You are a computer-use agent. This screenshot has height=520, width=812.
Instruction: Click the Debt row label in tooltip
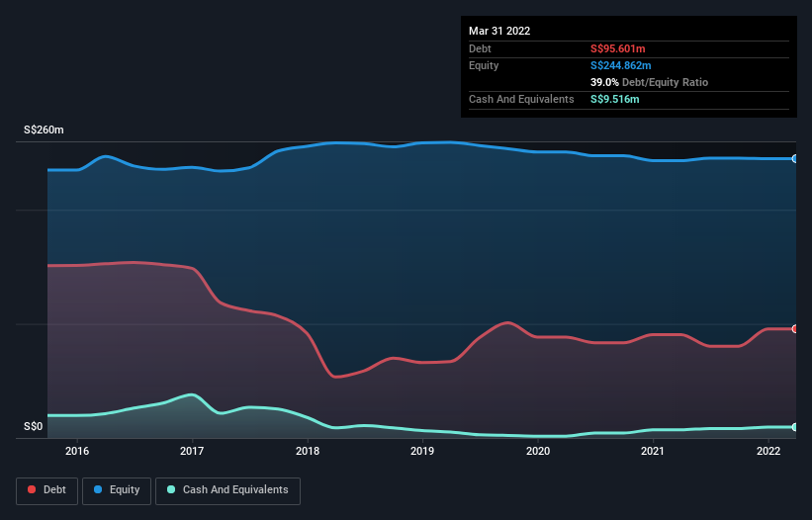tap(480, 48)
